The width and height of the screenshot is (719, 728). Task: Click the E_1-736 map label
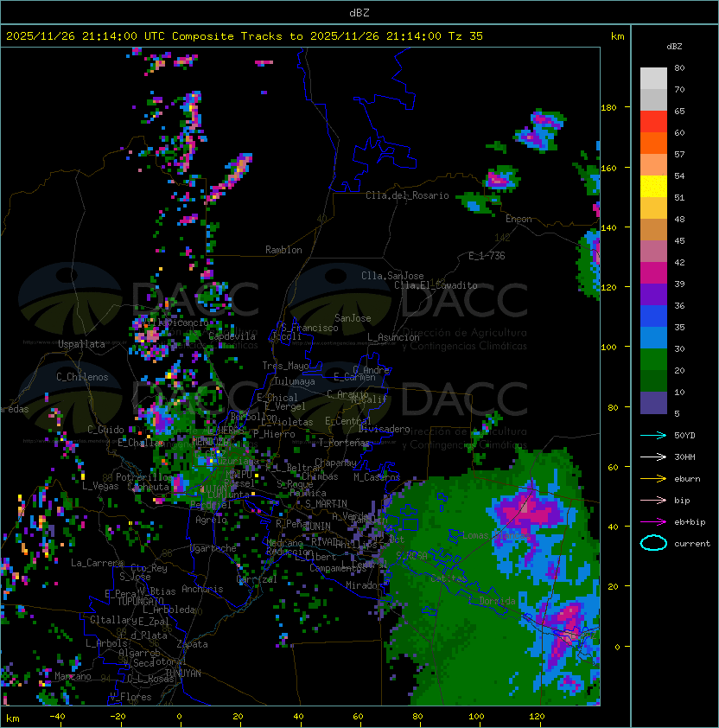pos(487,256)
